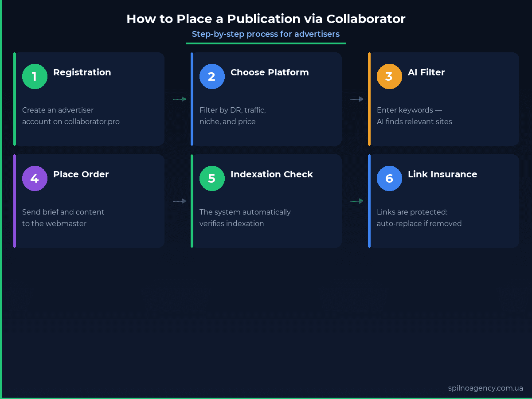Click the "Send brief and content" description
Viewport: 532px width, 399px height.
63,218
